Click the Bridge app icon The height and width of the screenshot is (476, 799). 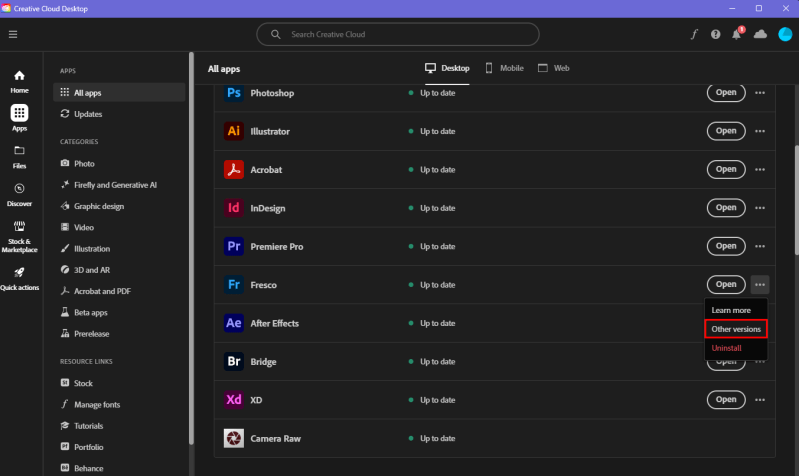234,361
